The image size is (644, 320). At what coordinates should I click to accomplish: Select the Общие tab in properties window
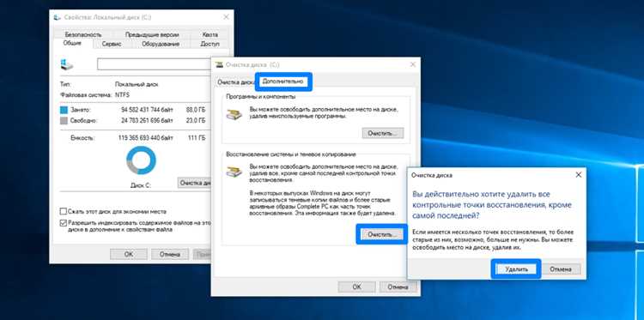click(72, 43)
